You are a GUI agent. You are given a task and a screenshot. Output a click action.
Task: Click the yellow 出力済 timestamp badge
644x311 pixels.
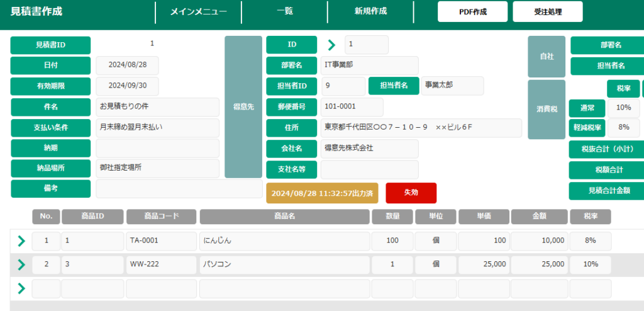pos(322,193)
